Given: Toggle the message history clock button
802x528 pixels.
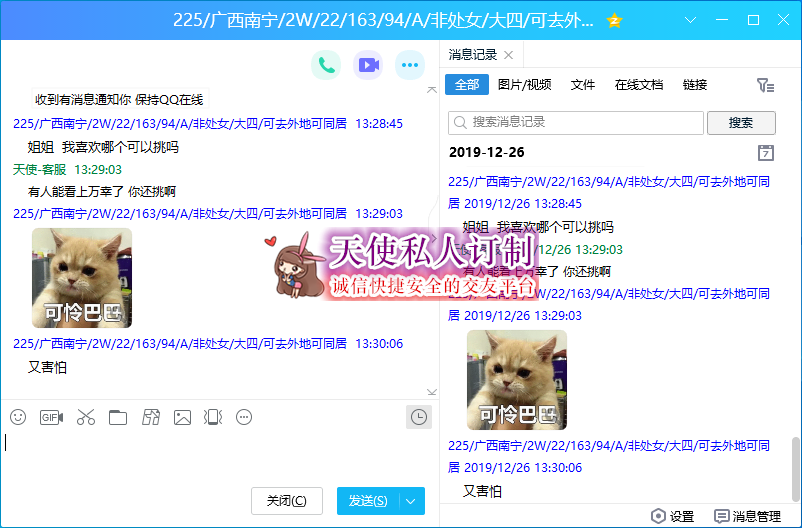Looking at the screenshot, I should (419, 417).
